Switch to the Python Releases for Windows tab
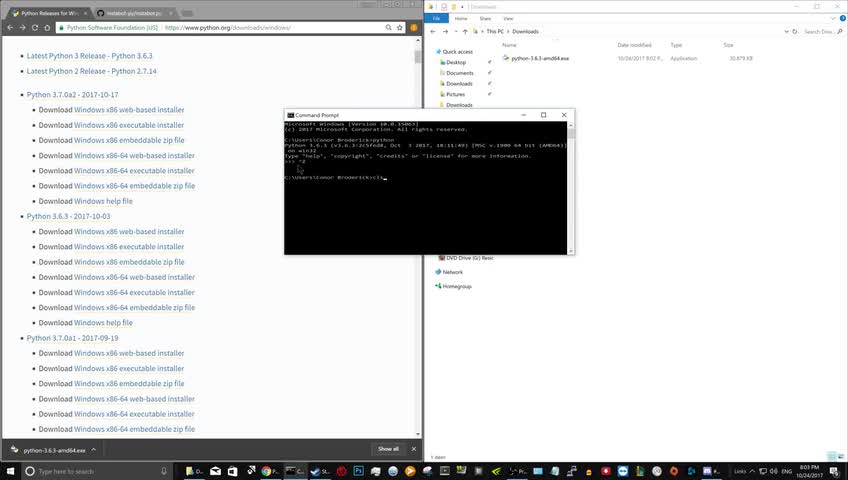848x480 pixels. click(49, 13)
